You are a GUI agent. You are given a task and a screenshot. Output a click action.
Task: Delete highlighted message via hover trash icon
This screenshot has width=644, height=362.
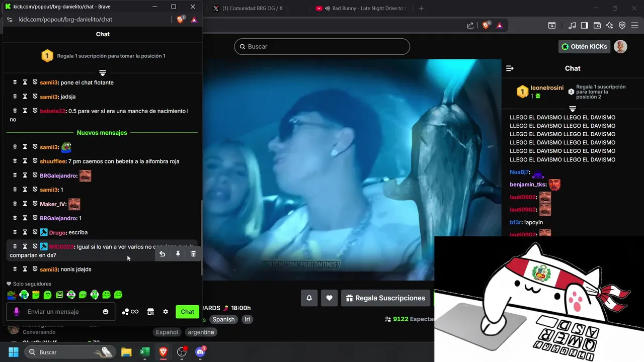point(193,254)
